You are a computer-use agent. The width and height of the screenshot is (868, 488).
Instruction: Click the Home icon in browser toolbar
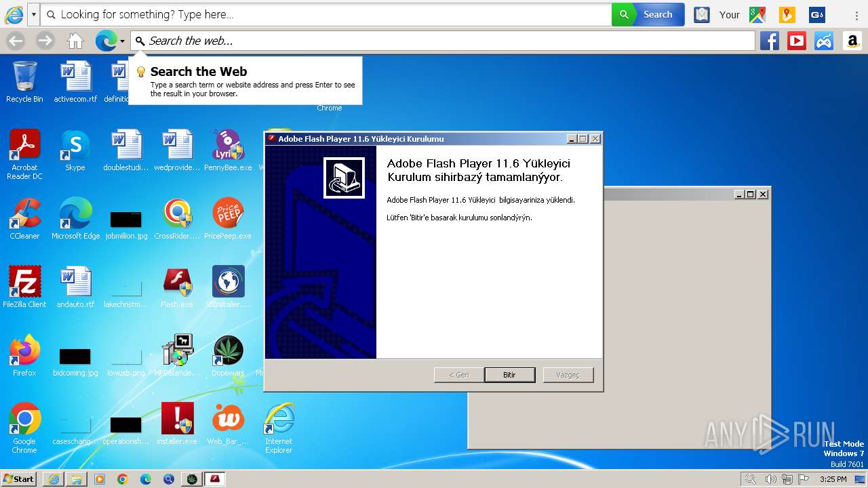[x=75, y=41]
